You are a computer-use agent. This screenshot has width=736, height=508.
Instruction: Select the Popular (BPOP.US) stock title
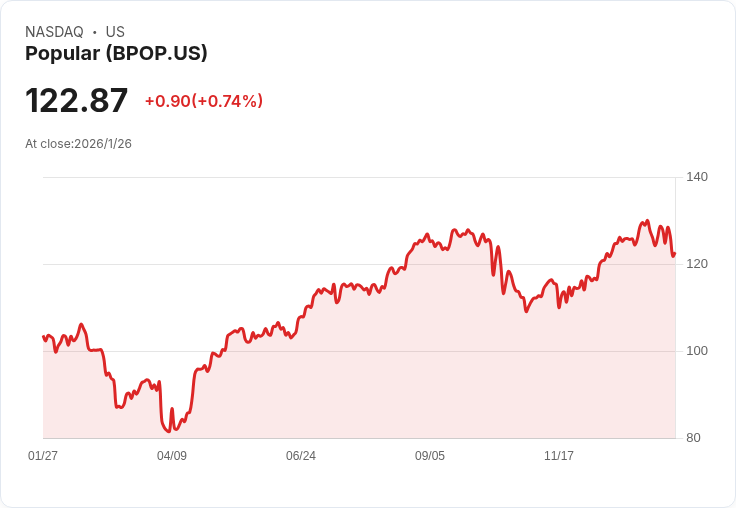point(116,54)
